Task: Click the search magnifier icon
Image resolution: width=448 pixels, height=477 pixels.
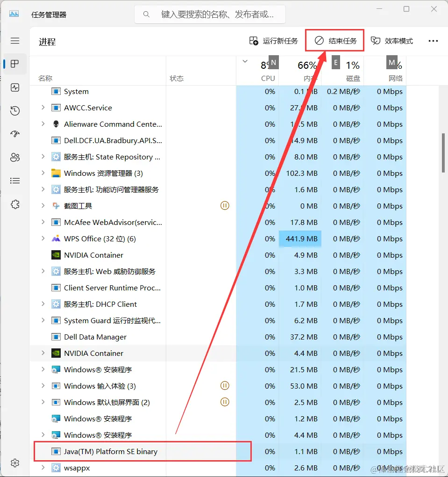Action: click(x=146, y=14)
